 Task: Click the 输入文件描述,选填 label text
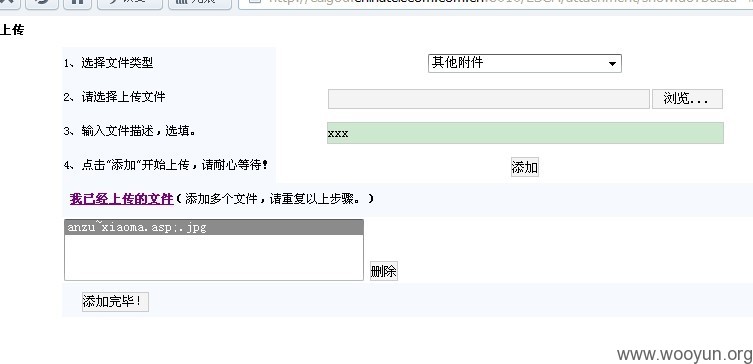pos(138,131)
